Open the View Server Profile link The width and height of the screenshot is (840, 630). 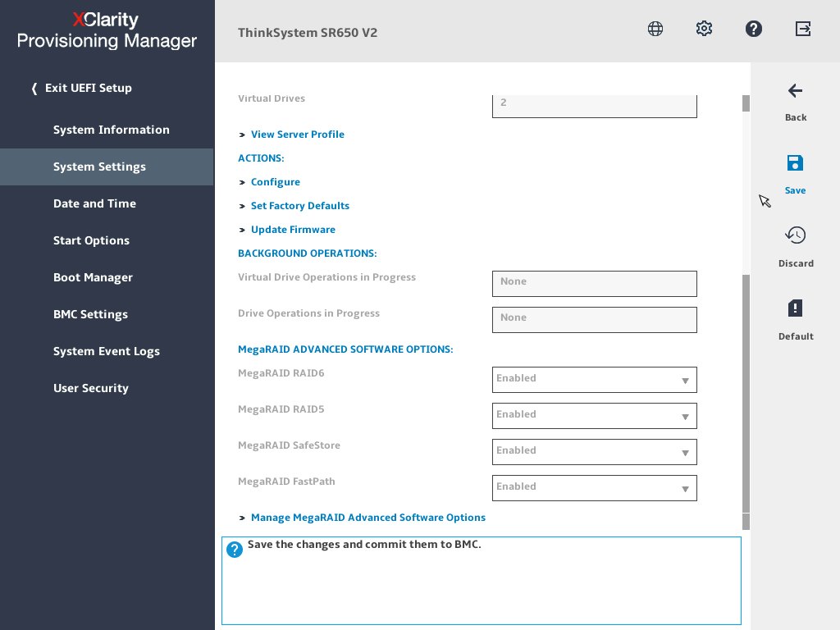tap(297, 135)
